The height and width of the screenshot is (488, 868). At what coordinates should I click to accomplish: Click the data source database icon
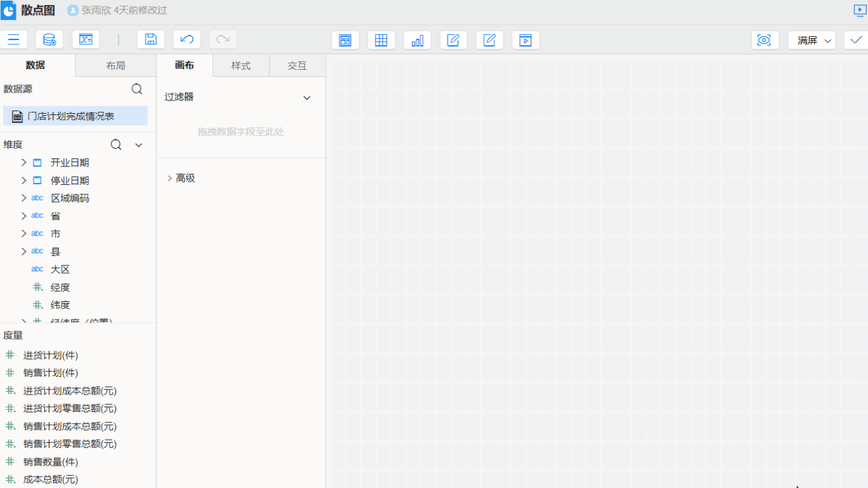[x=50, y=40]
